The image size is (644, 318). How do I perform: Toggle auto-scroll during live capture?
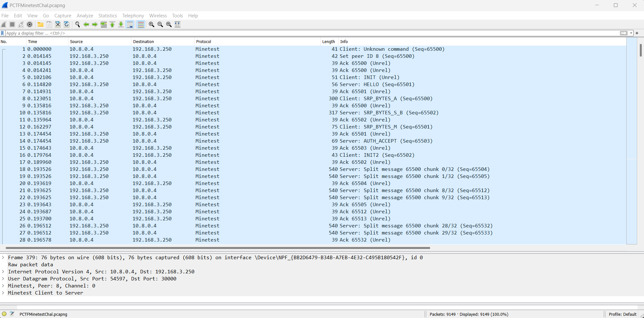[x=130, y=24]
